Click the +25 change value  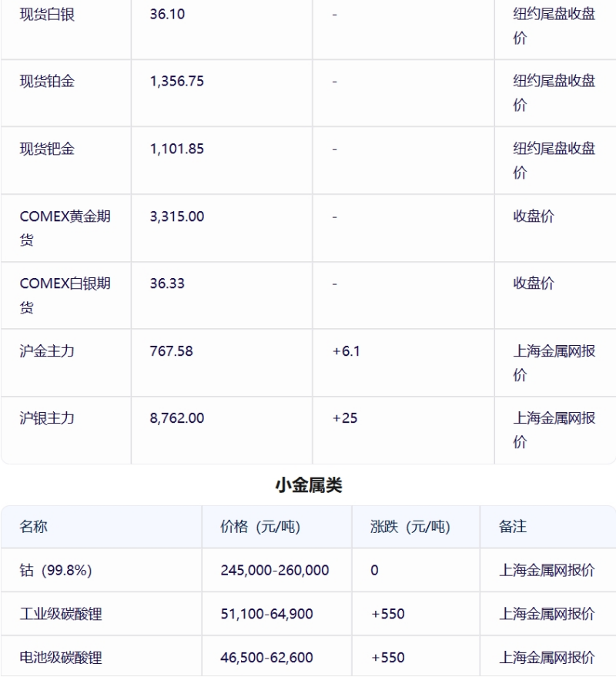pyautogui.click(x=345, y=418)
